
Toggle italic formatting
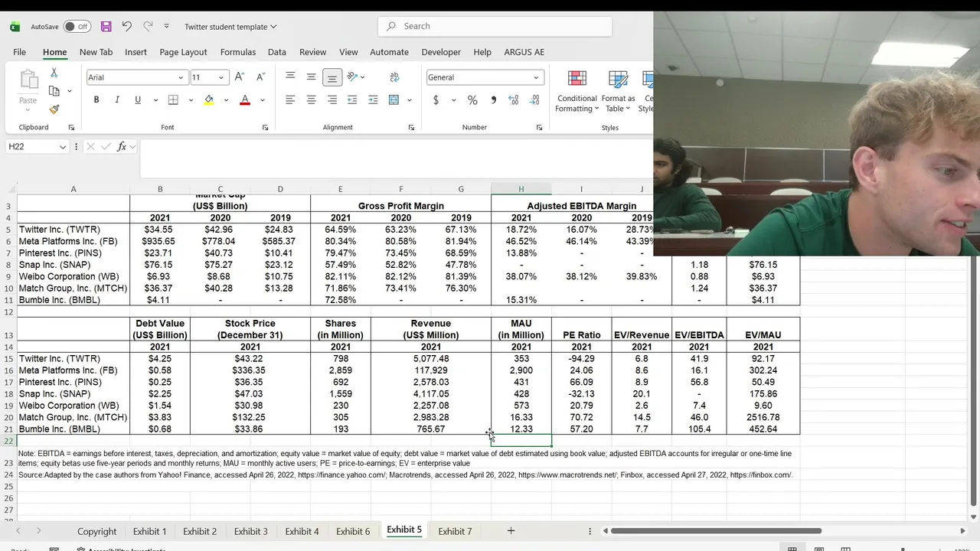(117, 100)
